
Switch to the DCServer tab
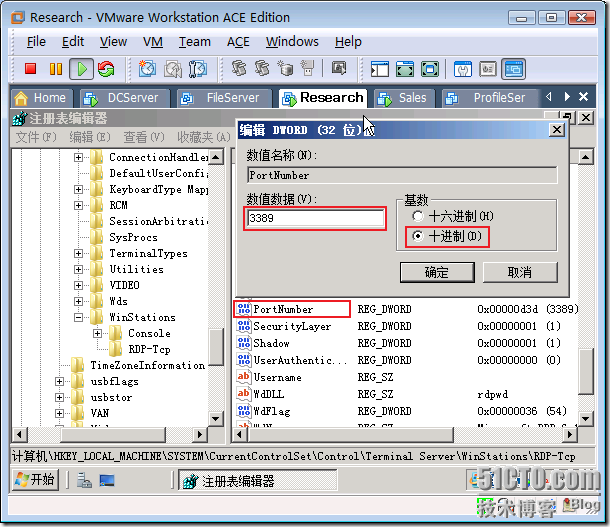(125, 98)
